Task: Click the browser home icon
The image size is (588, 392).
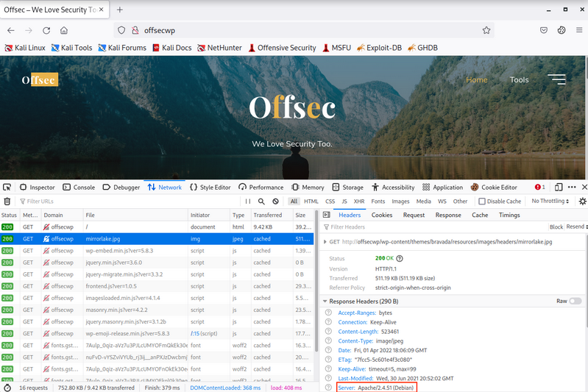Action: click(x=64, y=30)
